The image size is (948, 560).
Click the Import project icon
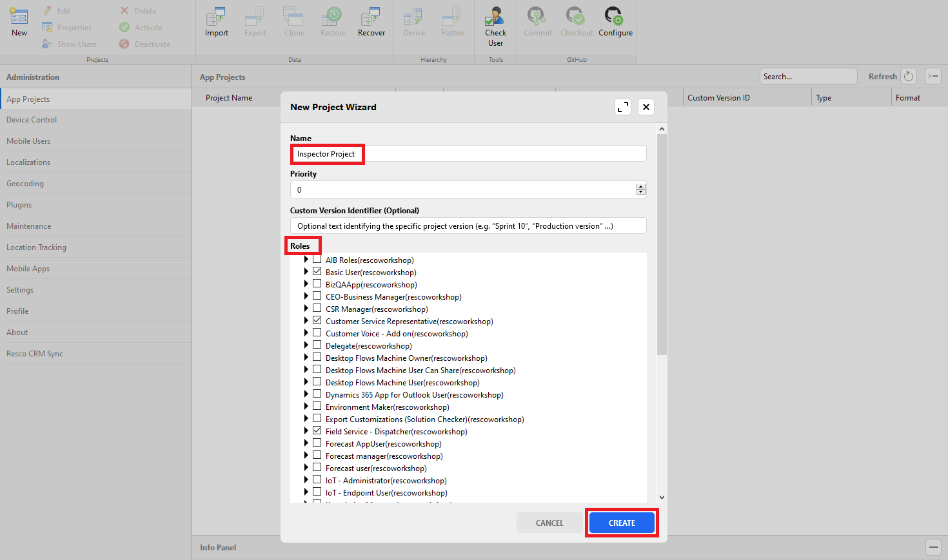click(216, 17)
